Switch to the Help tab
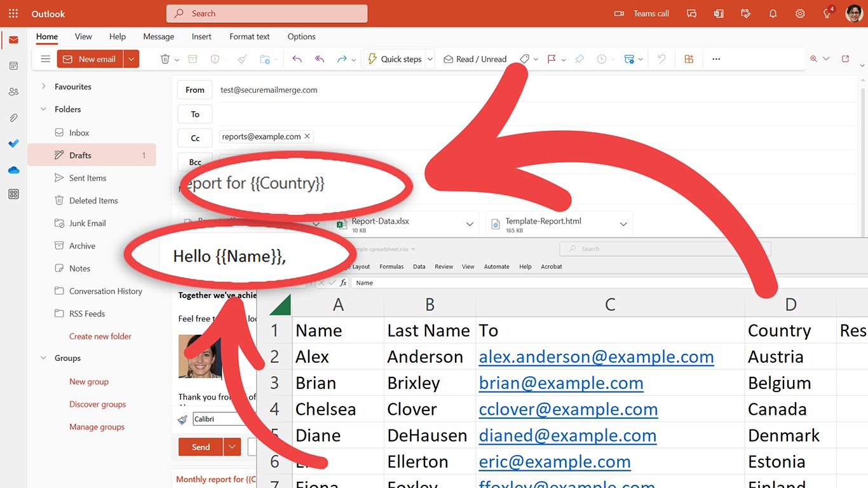The width and height of the screenshot is (868, 488). point(118,37)
